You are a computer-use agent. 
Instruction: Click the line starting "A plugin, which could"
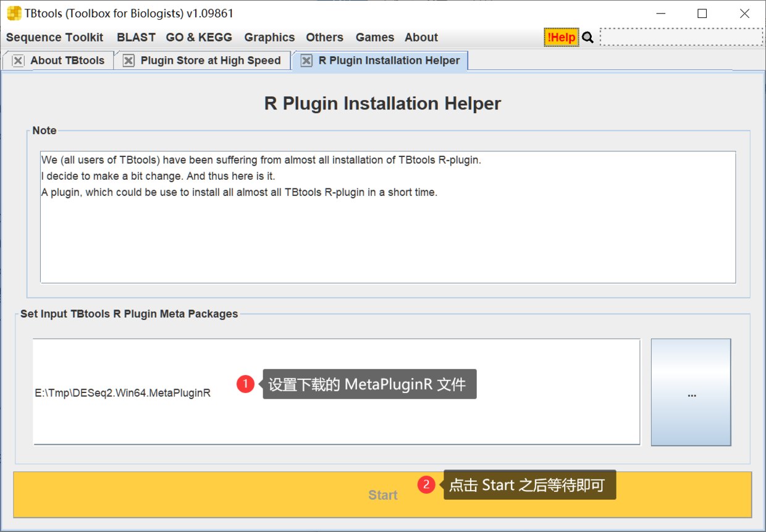(239, 192)
